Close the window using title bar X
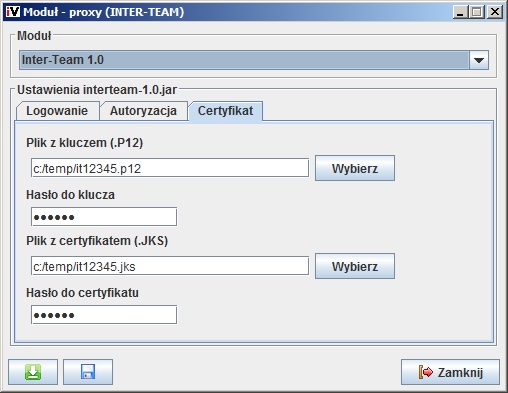This screenshot has width=508, height=393. 495,12
